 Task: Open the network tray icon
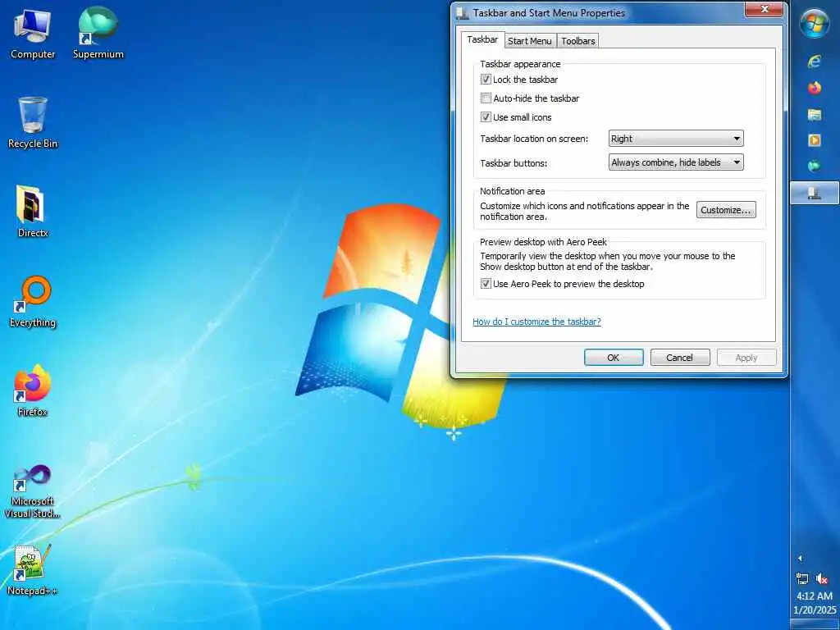(x=802, y=578)
